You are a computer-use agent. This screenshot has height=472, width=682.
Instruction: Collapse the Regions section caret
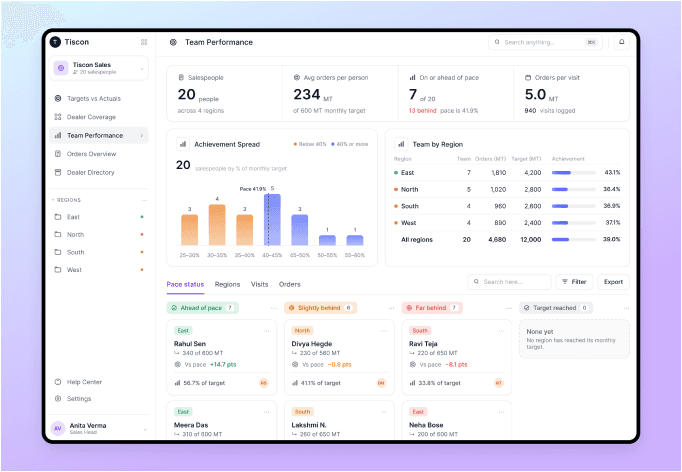(x=53, y=200)
